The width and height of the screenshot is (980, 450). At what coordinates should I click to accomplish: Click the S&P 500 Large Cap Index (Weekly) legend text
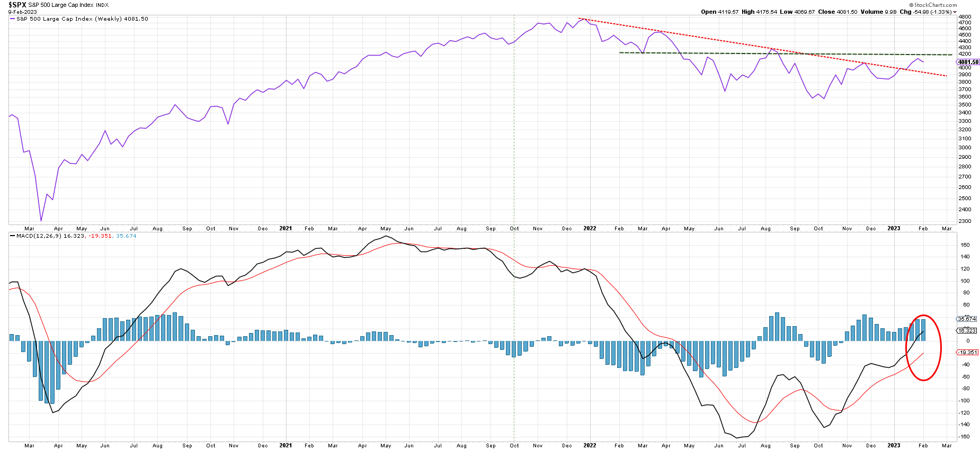(82, 19)
